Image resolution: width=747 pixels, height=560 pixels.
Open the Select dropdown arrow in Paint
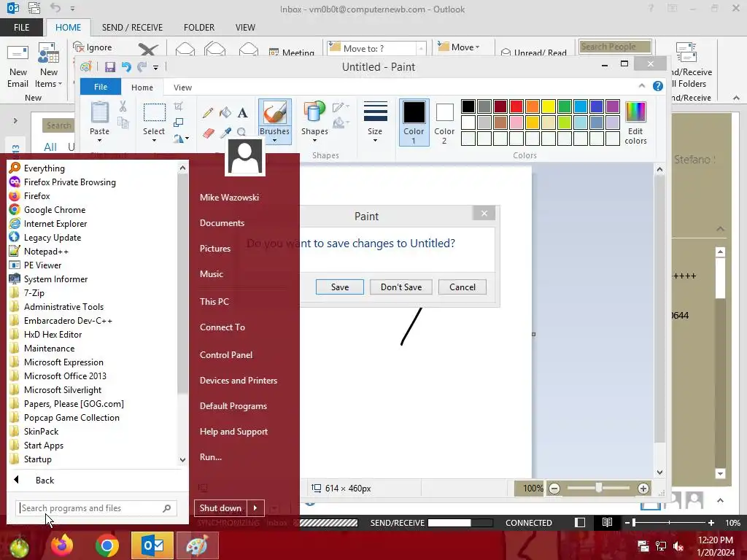tap(154, 141)
